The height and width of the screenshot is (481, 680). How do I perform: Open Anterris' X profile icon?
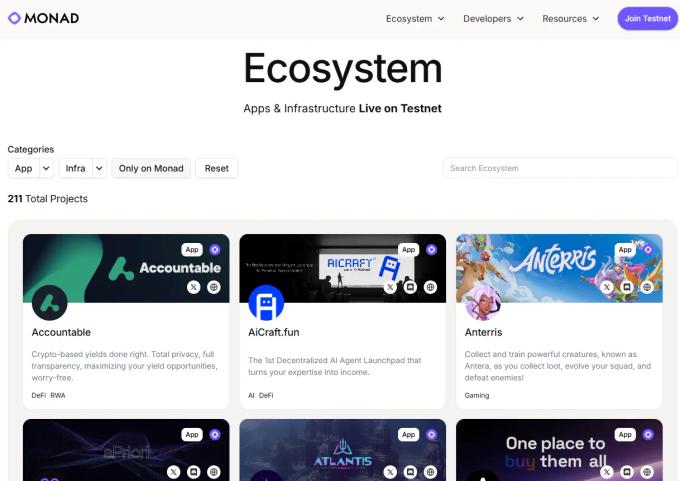(x=607, y=287)
